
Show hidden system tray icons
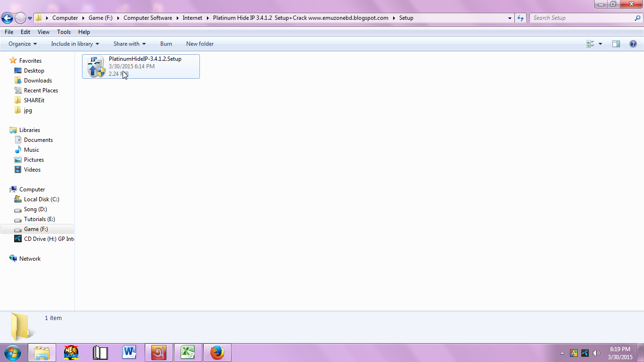point(562,353)
